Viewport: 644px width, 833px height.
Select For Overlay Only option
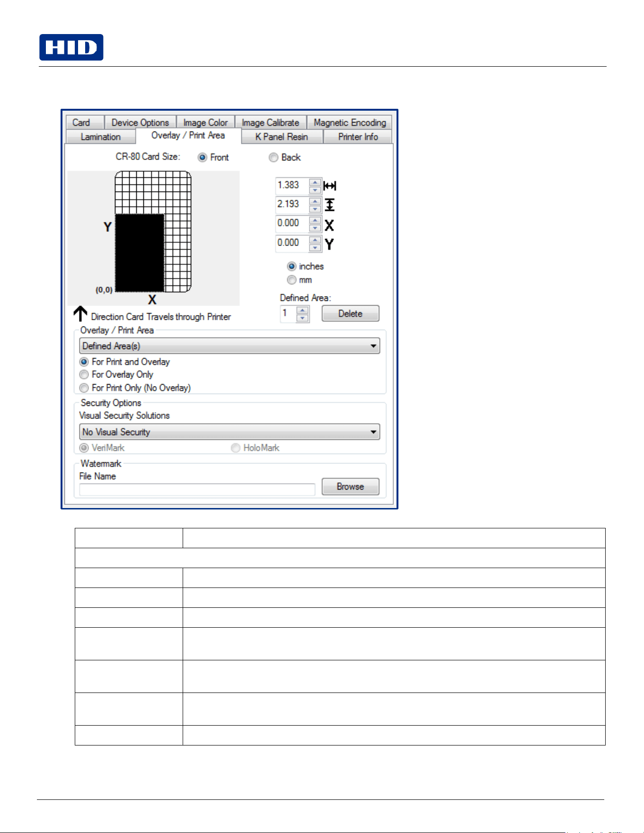[x=84, y=375]
